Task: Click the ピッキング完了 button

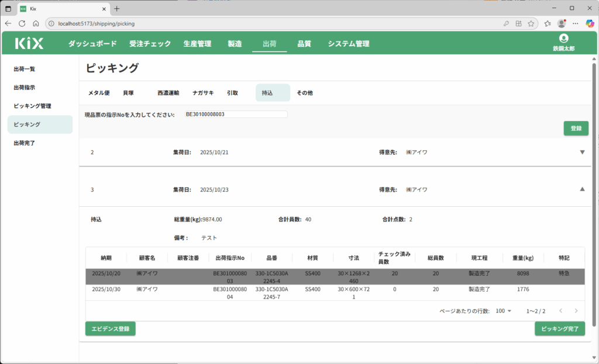Action: point(560,329)
